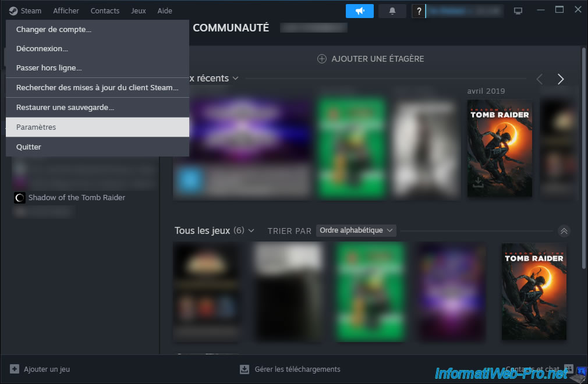Expand the récents shelf dropdown chevron
Screen dimensions: 588x384
(x=236, y=79)
